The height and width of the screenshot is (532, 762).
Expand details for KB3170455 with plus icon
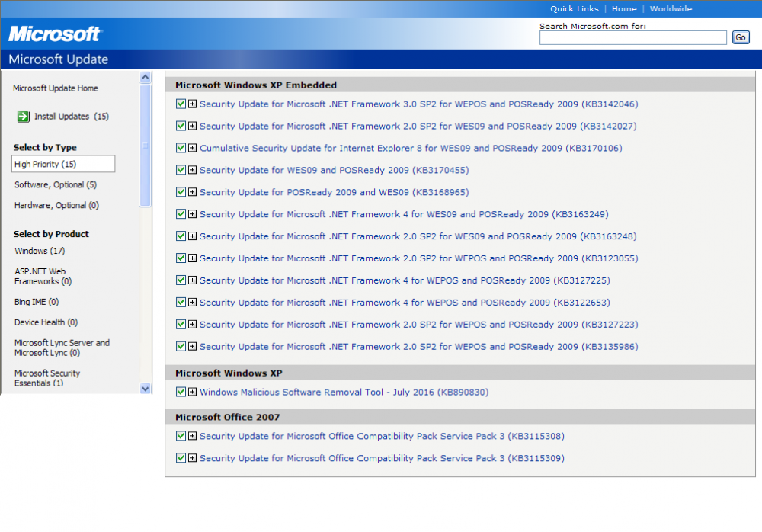193,170
